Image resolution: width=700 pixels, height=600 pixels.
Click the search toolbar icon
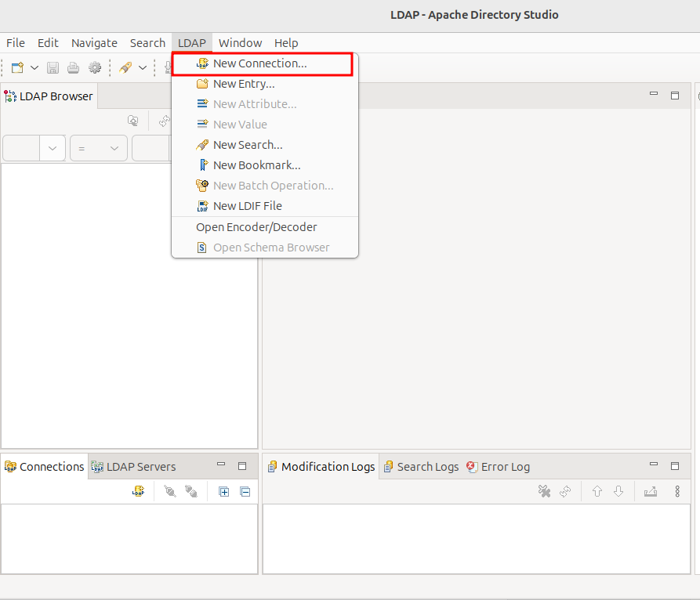125,68
